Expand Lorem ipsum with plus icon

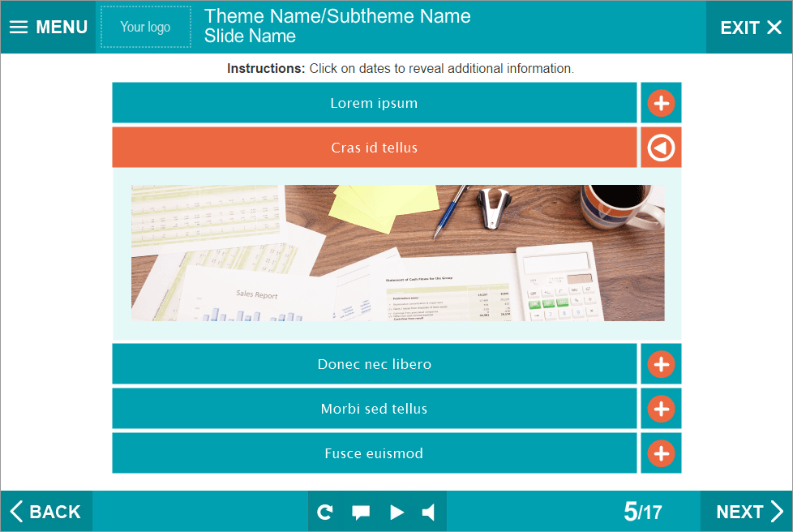[x=661, y=103]
